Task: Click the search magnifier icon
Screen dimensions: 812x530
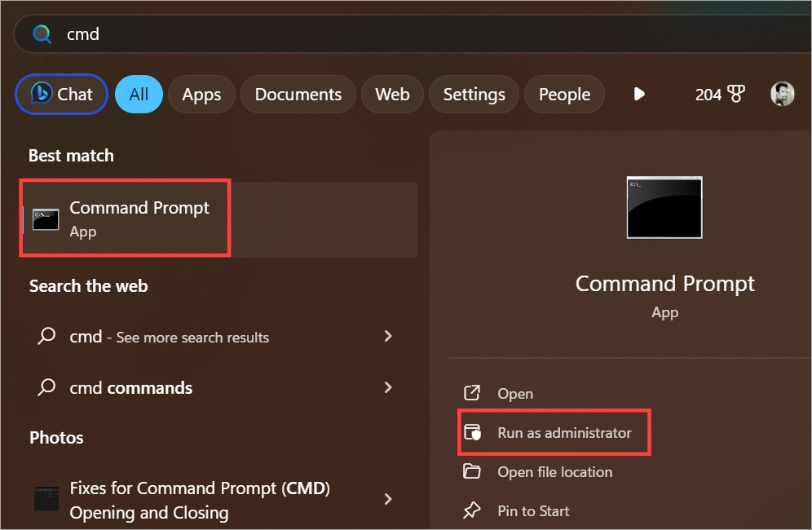Action: (41, 33)
